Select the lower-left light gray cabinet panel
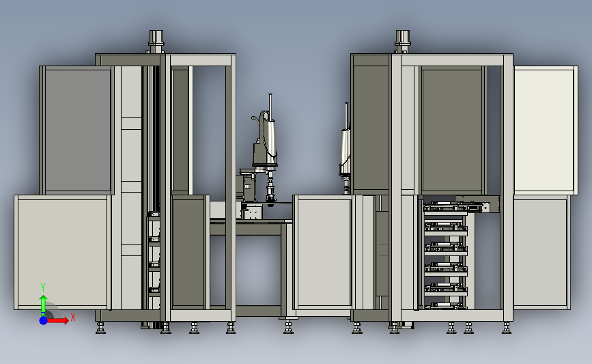Viewport: 592px width, 364px height. 63,252
